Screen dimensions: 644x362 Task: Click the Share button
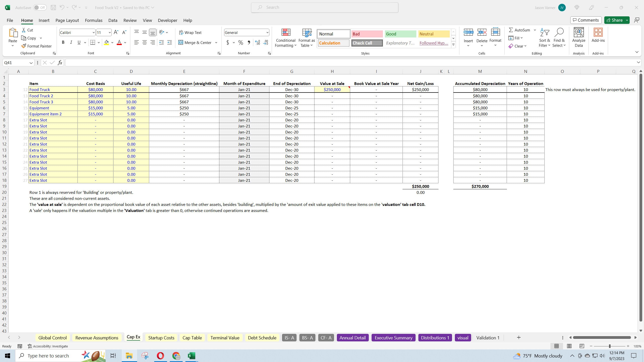[614, 20]
